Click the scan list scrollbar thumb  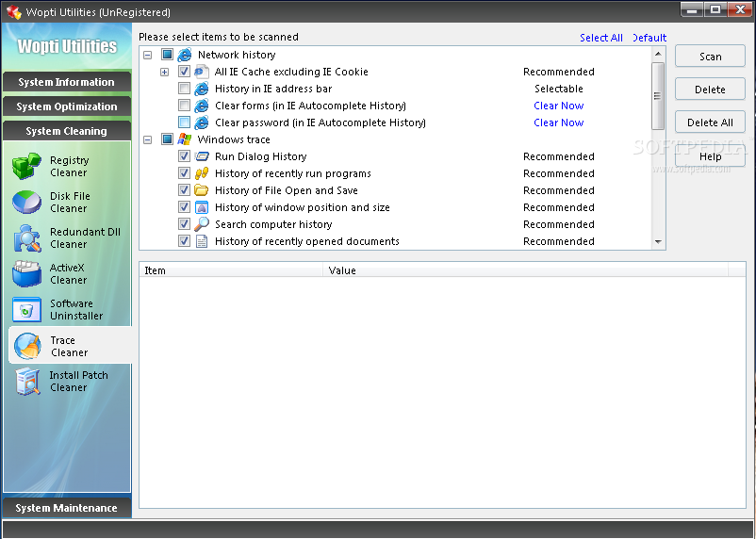pos(658,96)
